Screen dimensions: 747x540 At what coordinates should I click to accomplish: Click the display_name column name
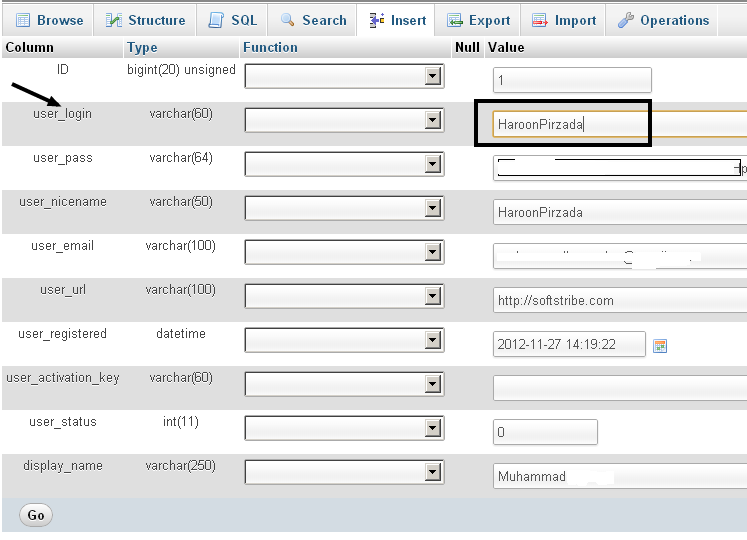click(63, 466)
